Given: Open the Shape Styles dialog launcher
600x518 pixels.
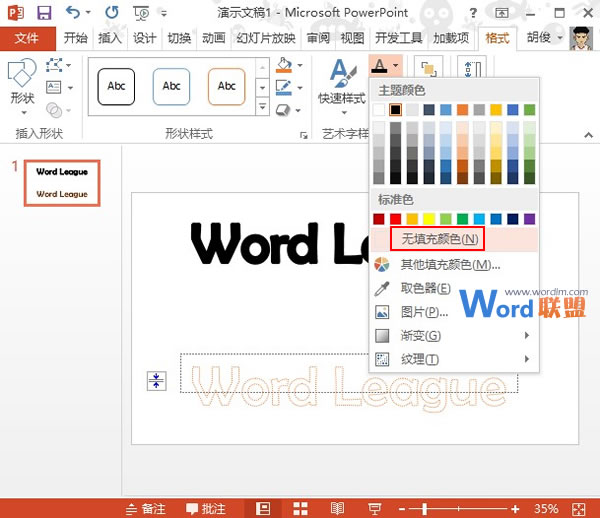Looking at the screenshot, I should tap(303, 135).
